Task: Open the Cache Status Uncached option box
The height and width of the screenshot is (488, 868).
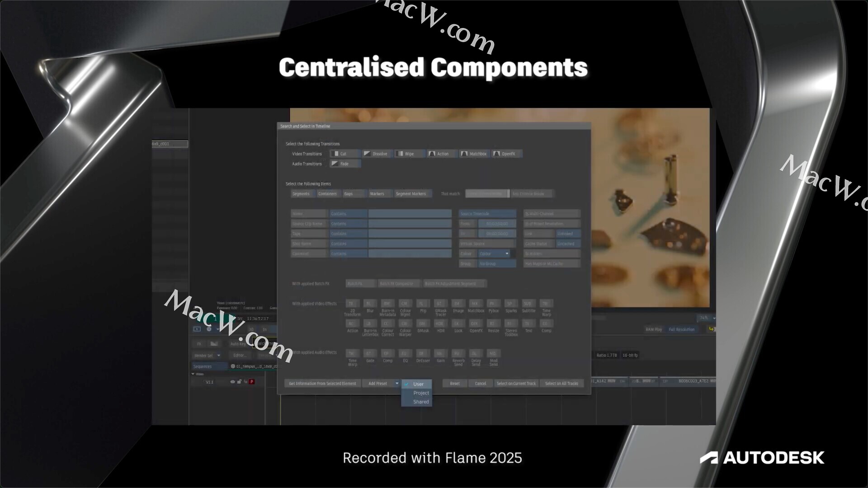Action: [x=568, y=244]
